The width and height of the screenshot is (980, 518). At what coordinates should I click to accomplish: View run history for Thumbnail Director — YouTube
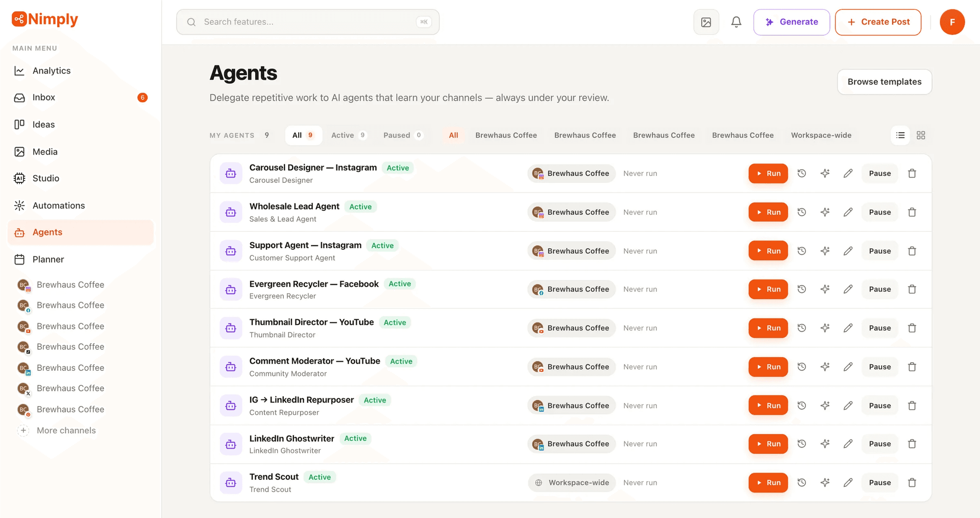tap(802, 328)
